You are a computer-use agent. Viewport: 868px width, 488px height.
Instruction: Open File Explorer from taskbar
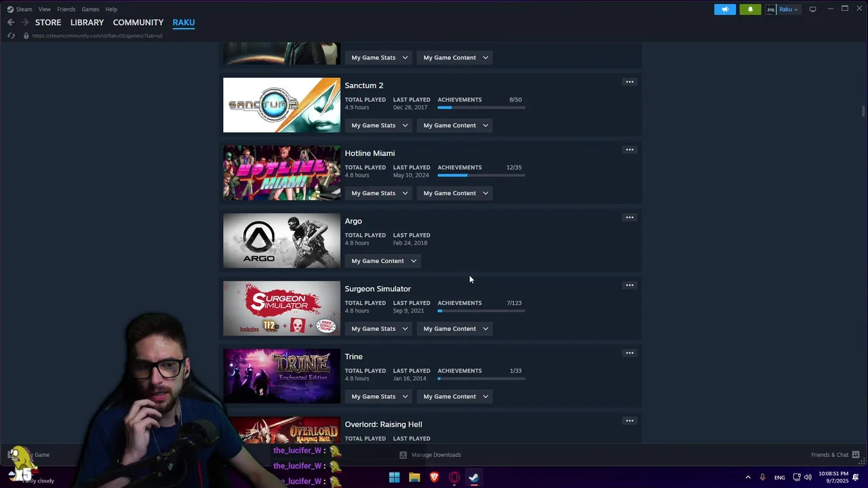click(414, 477)
